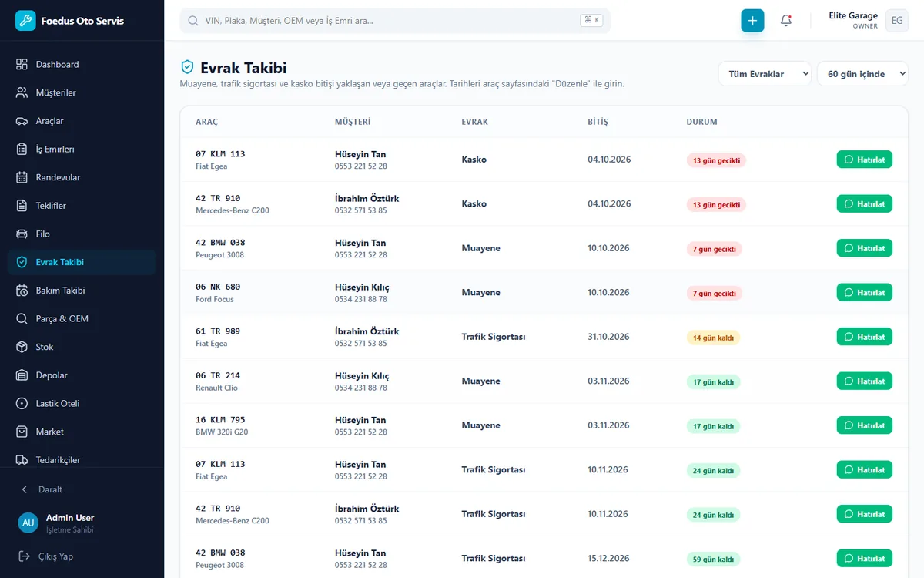Go to Evrak Takibi menu item
The image size is (924, 578).
pyautogui.click(x=82, y=262)
